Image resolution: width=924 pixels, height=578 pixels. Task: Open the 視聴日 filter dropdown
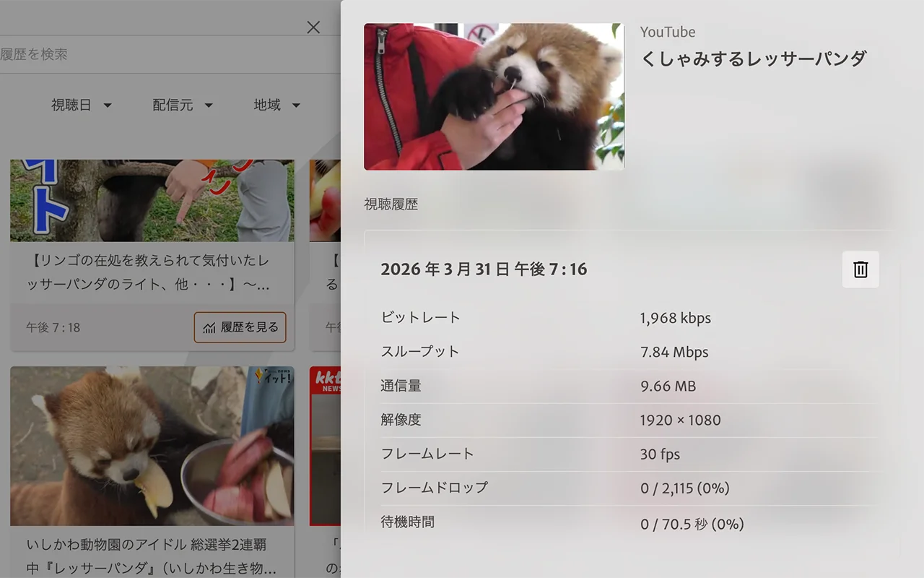click(x=82, y=105)
